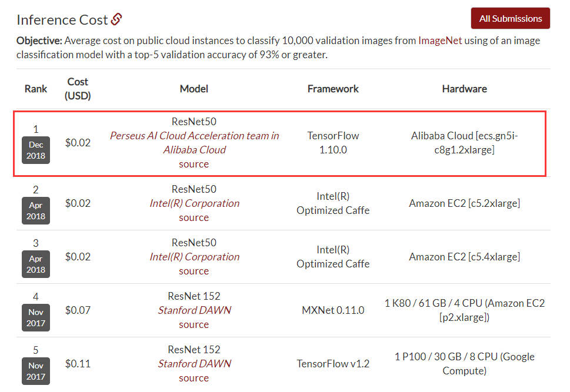570x392 pixels.
Task: Click the $0.07 cost value
Action: tap(78, 310)
